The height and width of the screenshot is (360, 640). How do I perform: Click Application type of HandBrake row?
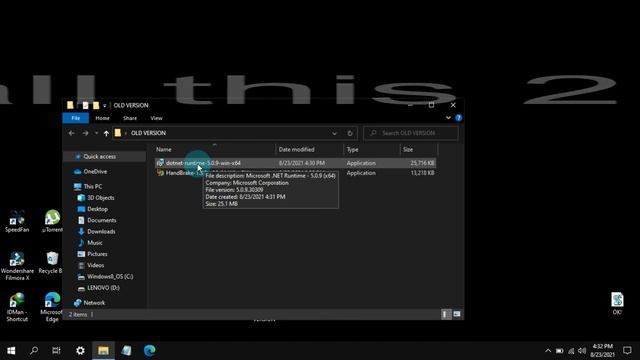(x=361, y=173)
